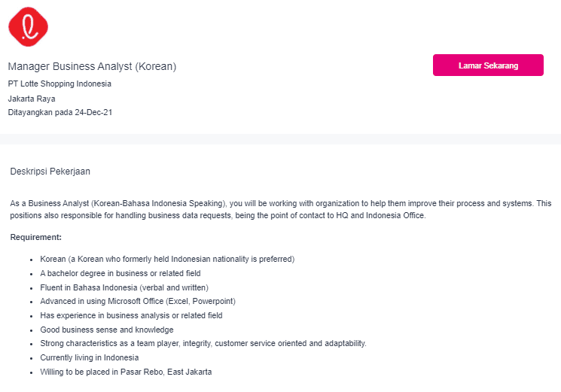Viewport: 561px width, 392px height.
Task: Click the Korean nationality requirement bullet
Action: [167, 259]
